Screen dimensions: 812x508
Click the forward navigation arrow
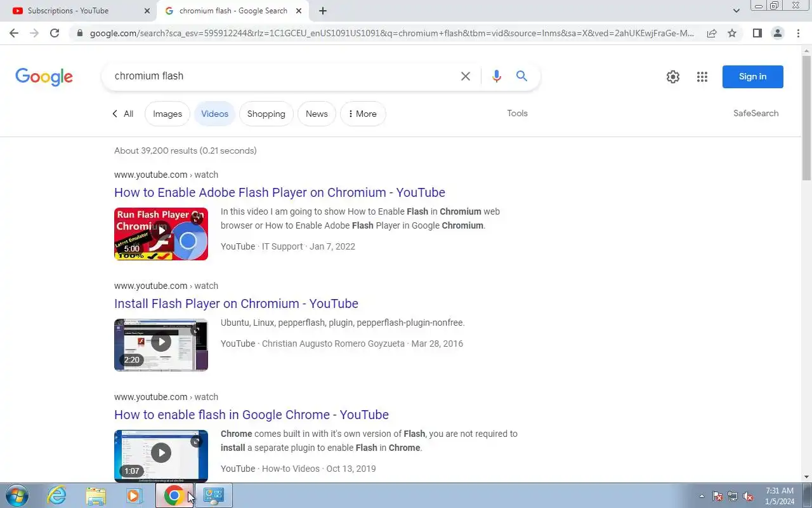[x=34, y=33]
